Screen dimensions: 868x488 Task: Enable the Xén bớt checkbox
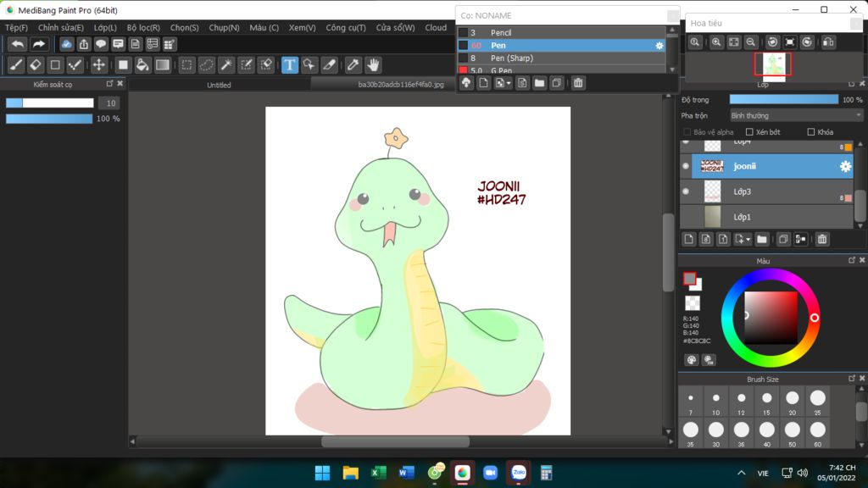pyautogui.click(x=749, y=131)
